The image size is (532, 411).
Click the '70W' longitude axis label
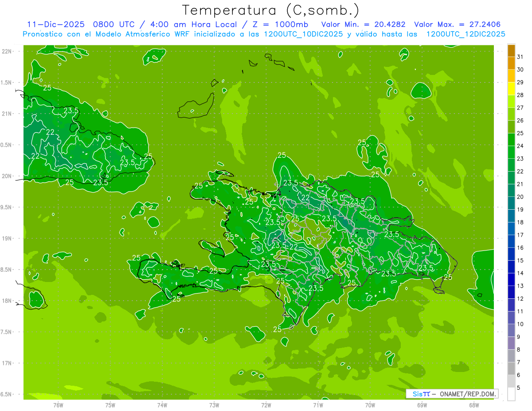point(370,405)
